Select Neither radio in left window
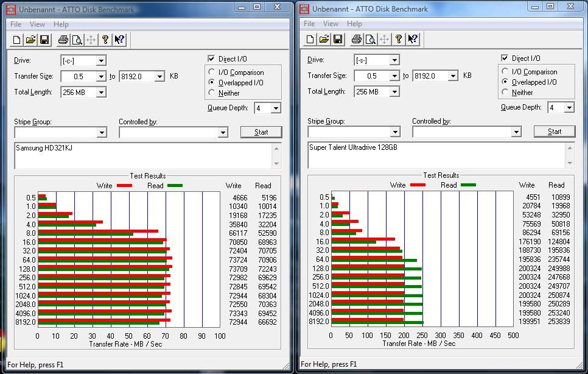The height and width of the screenshot is (374, 588). click(x=211, y=92)
